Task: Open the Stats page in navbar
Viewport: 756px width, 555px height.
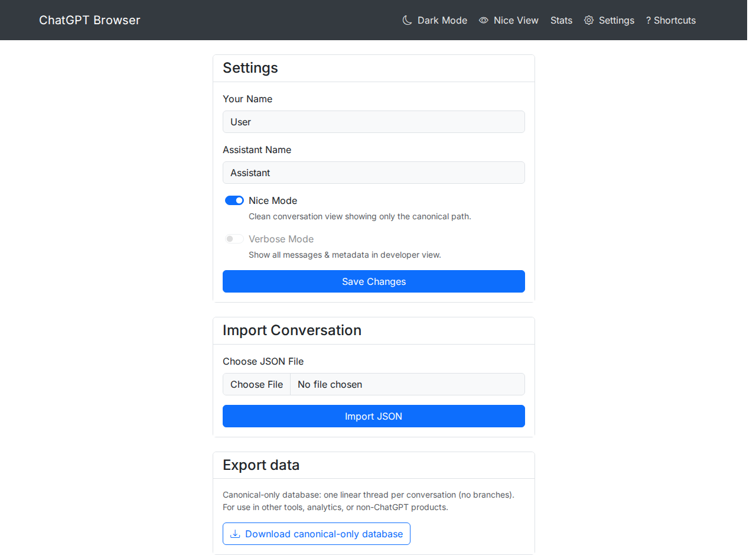Action: (561, 20)
